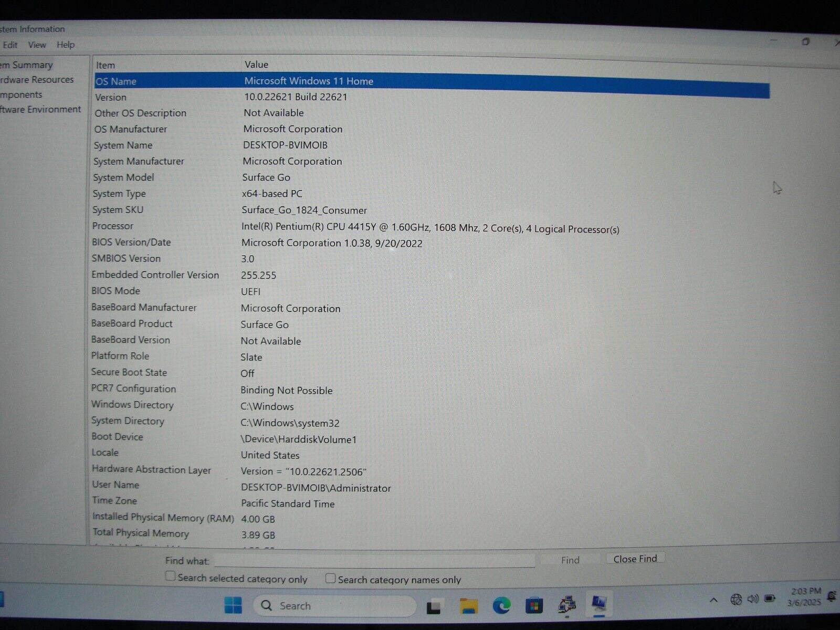840x630 pixels.
Task: Open the Edit menu
Action: pyautogui.click(x=9, y=45)
